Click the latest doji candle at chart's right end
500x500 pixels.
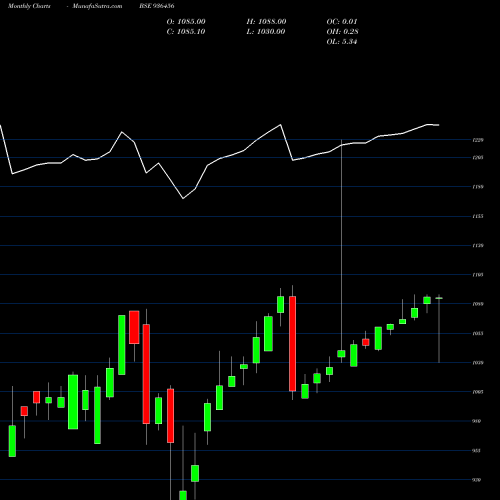[439, 298]
